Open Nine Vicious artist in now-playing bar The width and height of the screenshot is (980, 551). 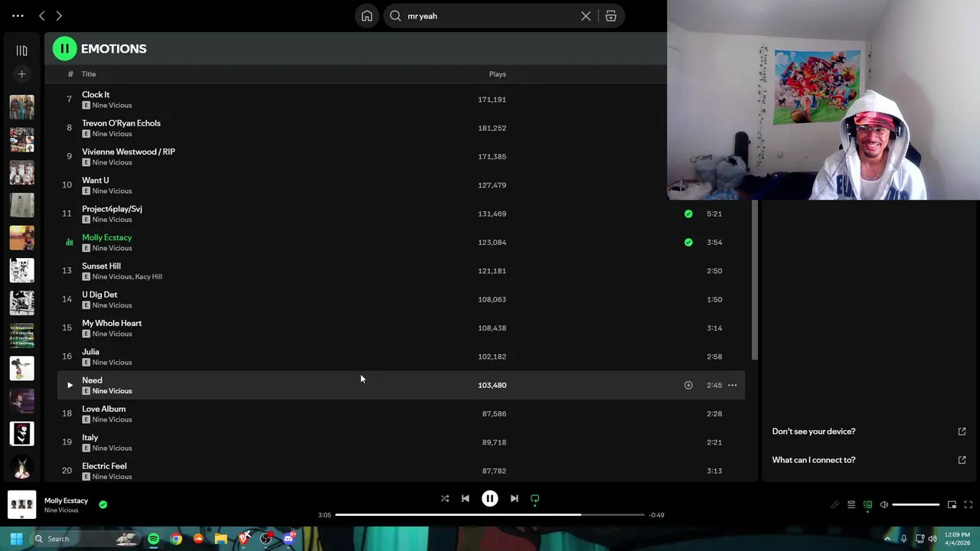click(x=61, y=510)
